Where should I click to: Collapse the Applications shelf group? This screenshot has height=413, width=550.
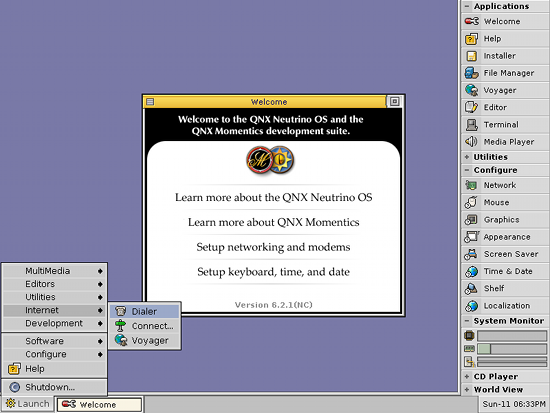coord(467,6)
